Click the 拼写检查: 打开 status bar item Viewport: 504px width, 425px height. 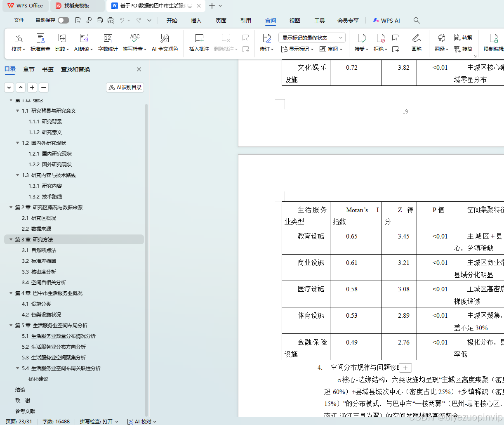(x=99, y=421)
